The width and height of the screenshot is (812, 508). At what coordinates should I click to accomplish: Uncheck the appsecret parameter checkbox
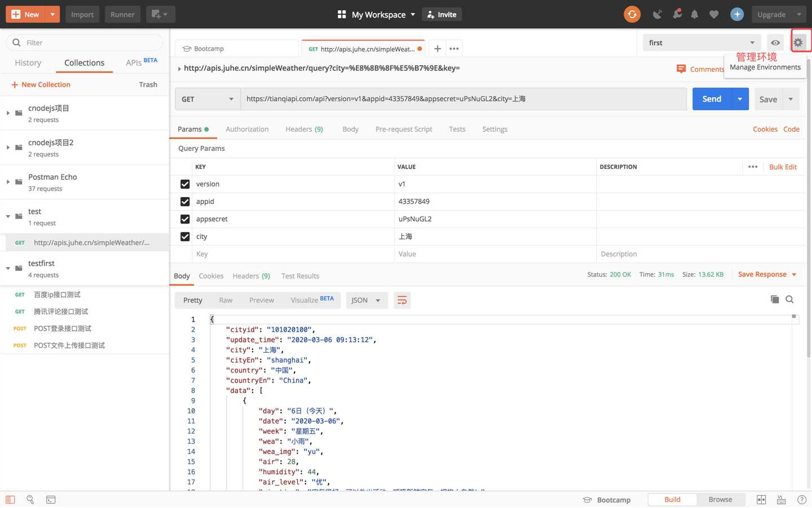pyautogui.click(x=185, y=219)
